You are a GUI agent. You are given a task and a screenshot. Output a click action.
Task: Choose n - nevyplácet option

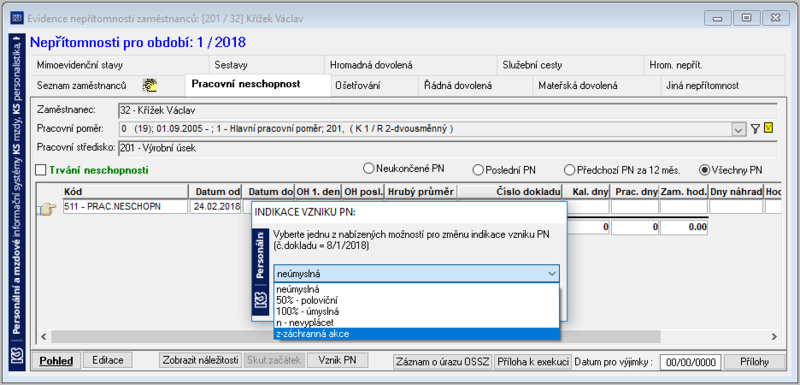point(416,322)
